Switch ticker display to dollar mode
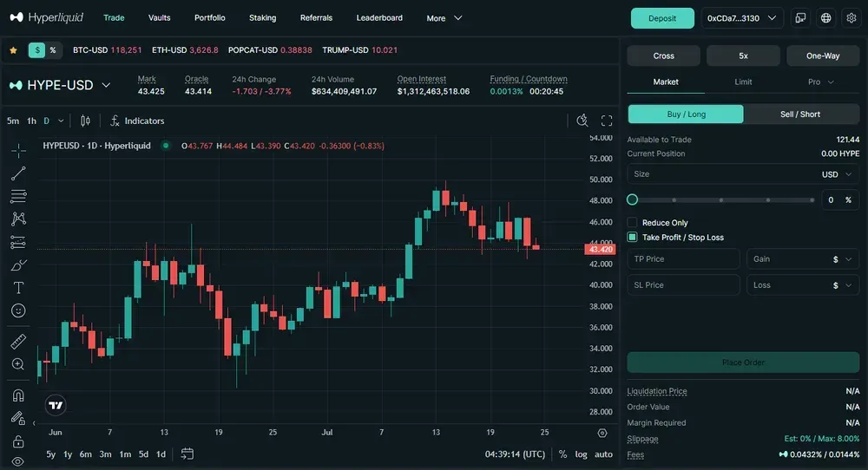Screen dimensions: 868x470 (x=36, y=50)
